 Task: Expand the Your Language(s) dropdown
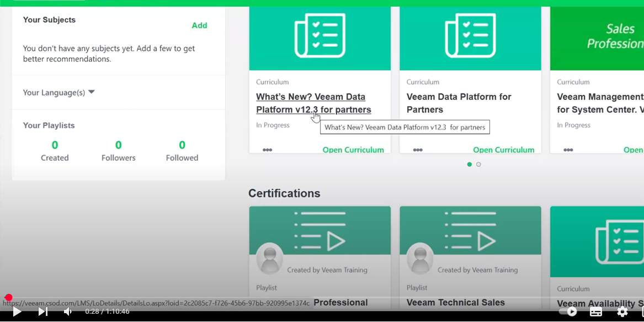[x=58, y=93]
